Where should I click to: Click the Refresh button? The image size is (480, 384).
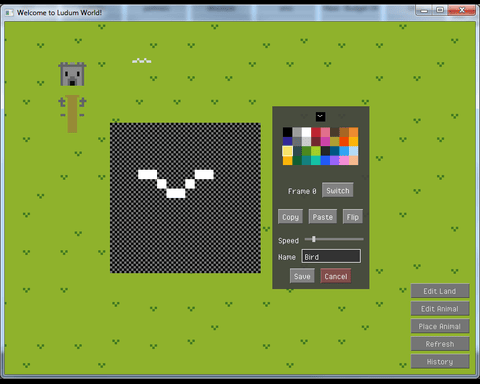pos(440,344)
